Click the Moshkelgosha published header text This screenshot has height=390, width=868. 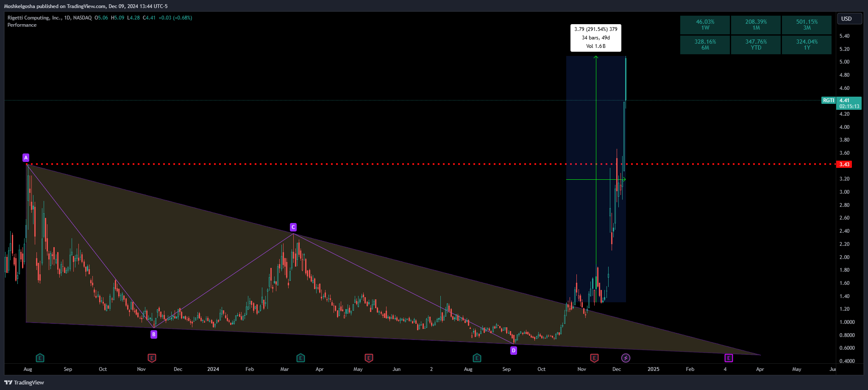pyautogui.click(x=86, y=6)
